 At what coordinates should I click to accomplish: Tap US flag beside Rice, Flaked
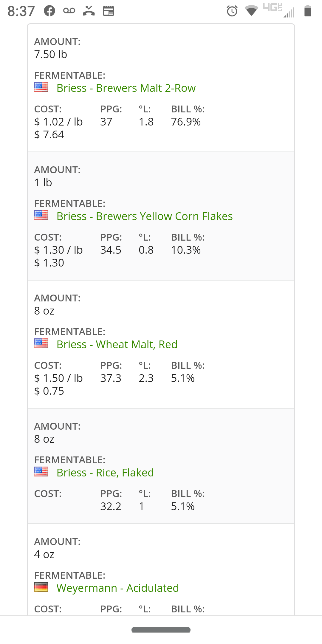[41, 472]
